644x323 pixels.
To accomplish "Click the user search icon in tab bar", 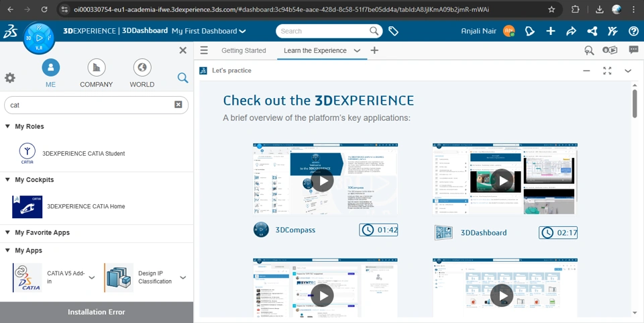I will click(x=589, y=50).
